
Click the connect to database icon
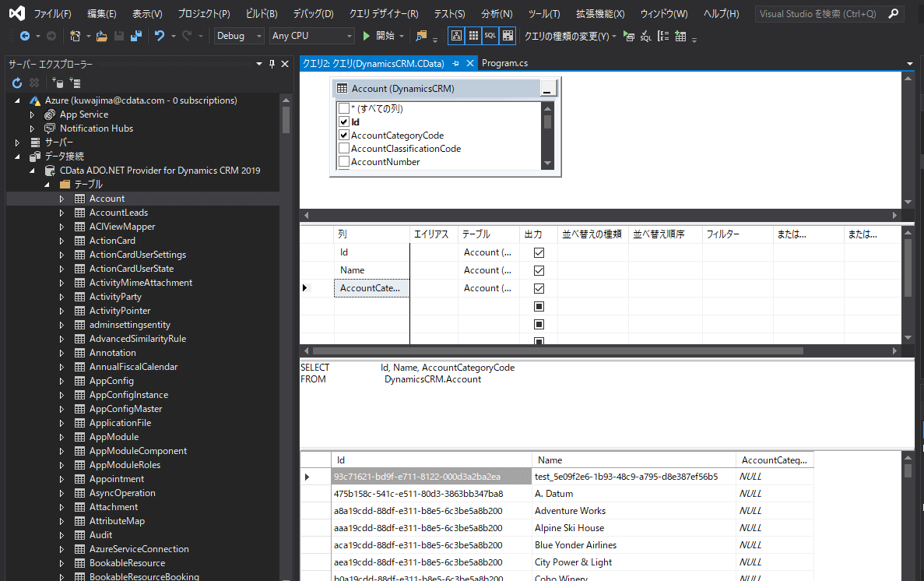pos(58,83)
